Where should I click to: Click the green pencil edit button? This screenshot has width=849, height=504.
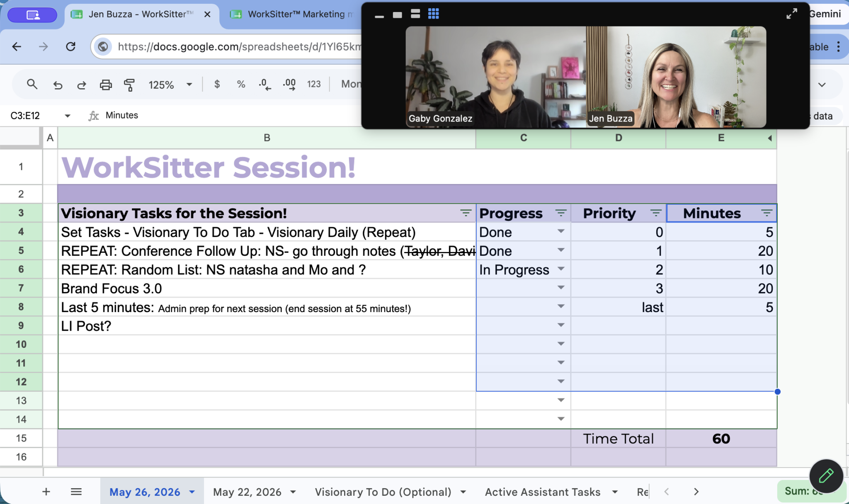(826, 475)
